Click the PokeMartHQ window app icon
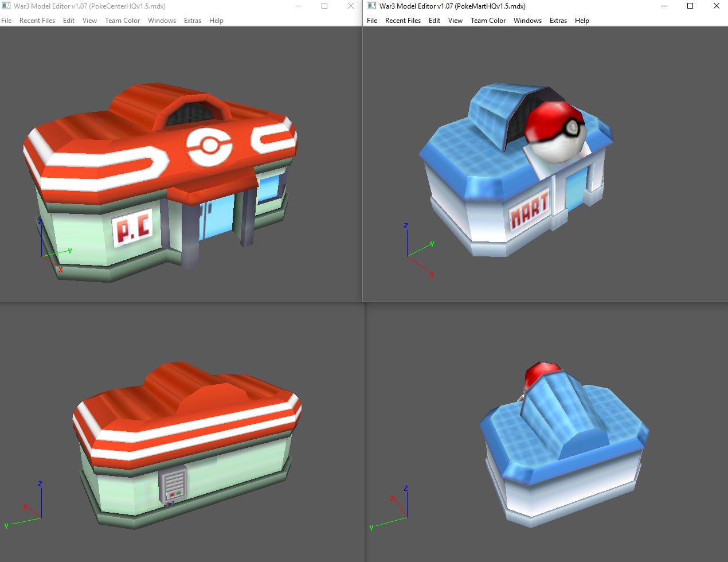 (371, 6)
